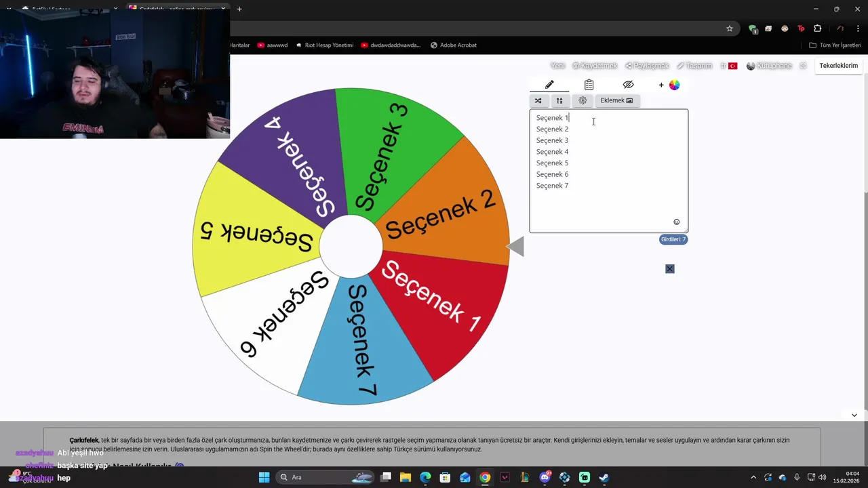Open the Windows Start menu

coord(264,477)
